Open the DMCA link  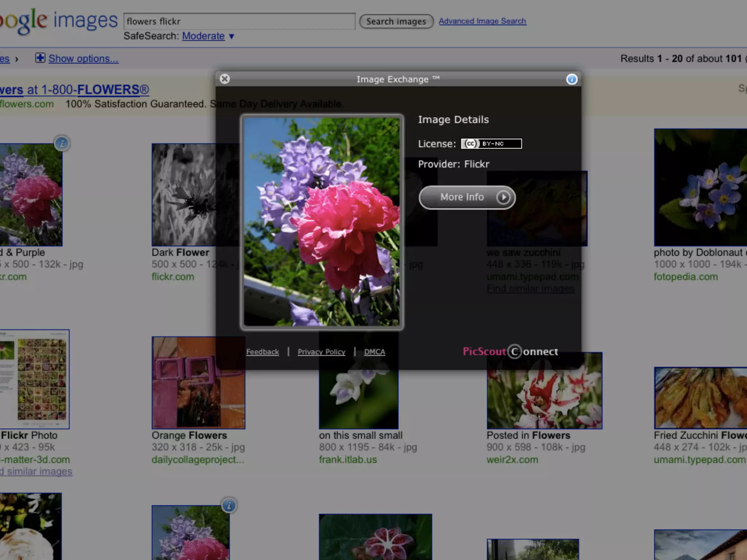click(x=374, y=352)
